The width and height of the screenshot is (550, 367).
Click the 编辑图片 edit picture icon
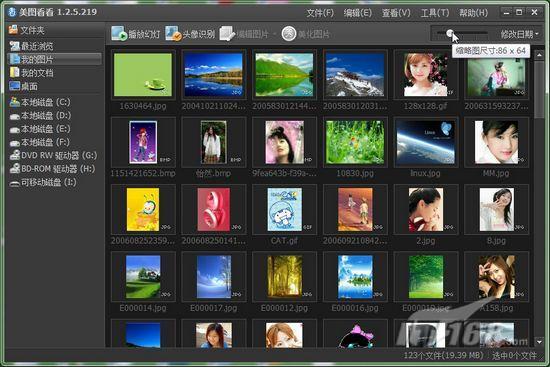[x=227, y=34]
